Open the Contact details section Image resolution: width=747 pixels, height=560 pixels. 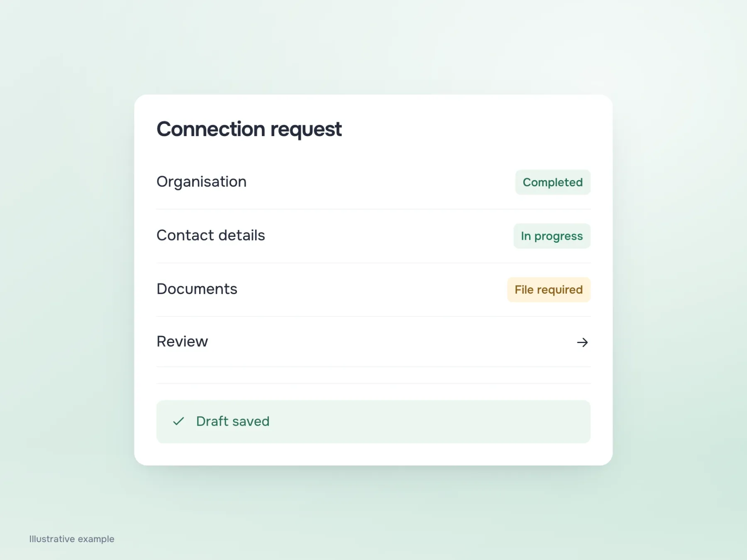[373, 236]
